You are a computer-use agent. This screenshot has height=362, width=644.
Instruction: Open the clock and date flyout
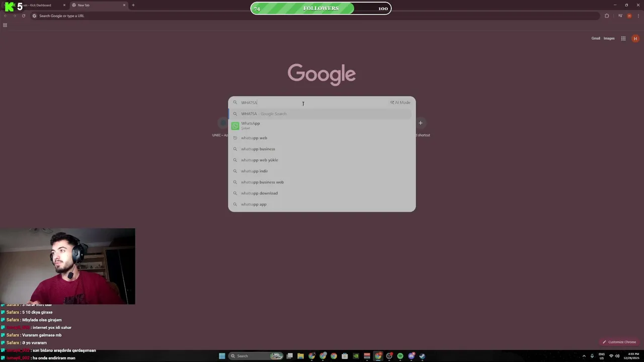tap(631, 356)
